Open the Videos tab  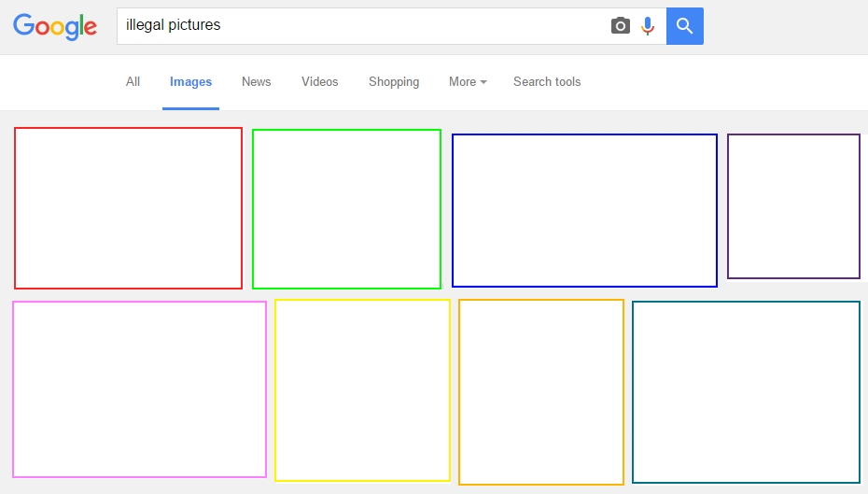coord(319,82)
